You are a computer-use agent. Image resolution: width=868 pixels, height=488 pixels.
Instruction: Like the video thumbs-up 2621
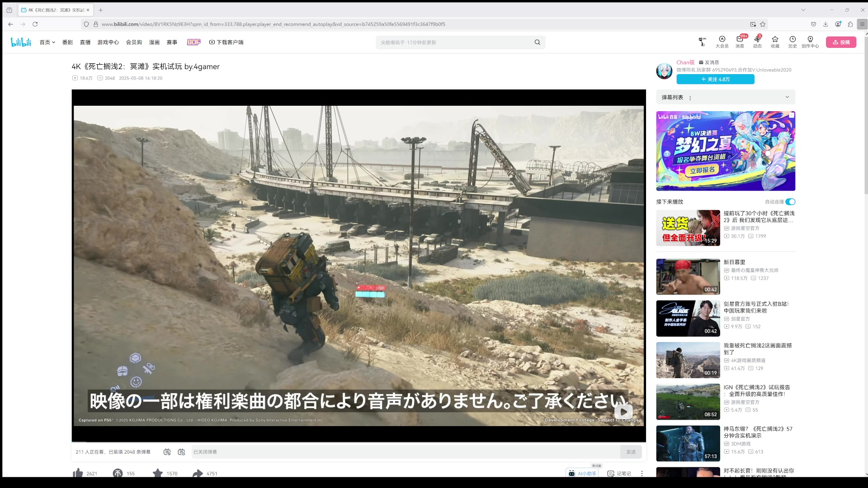(x=85, y=473)
